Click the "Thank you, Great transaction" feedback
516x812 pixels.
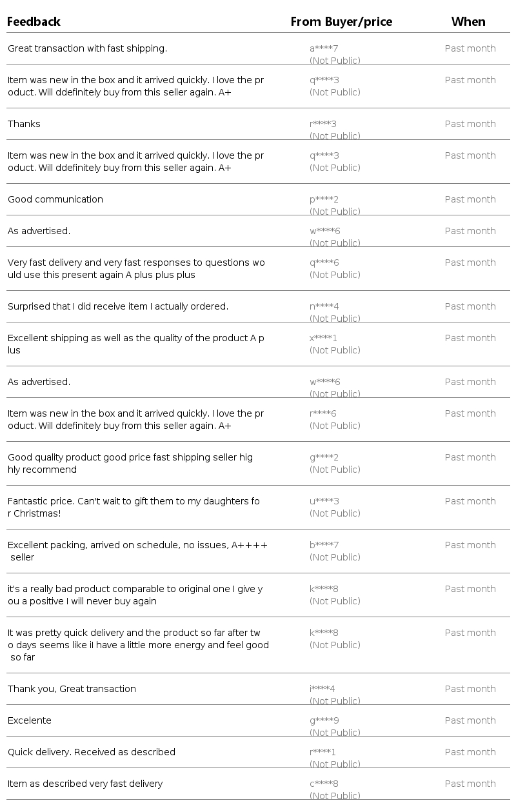click(72, 689)
